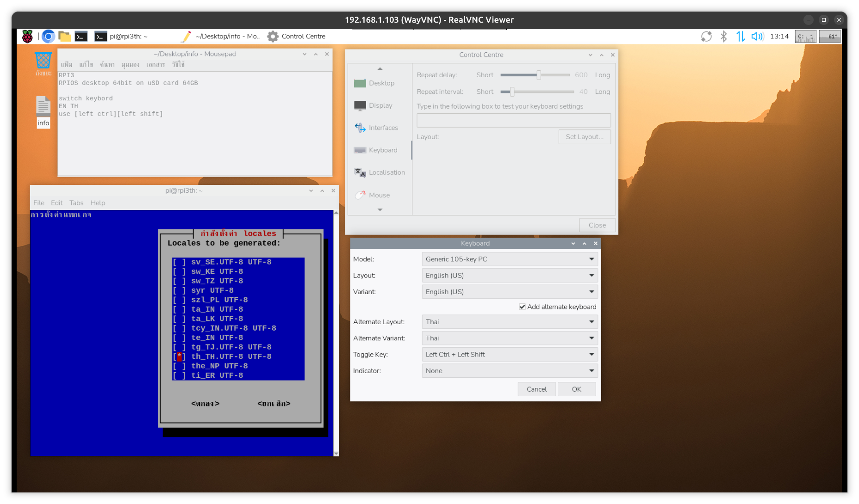Open the Alternate Layout Thai dropdown
Viewport: 859px width, 504px height.
coord(510,322)
